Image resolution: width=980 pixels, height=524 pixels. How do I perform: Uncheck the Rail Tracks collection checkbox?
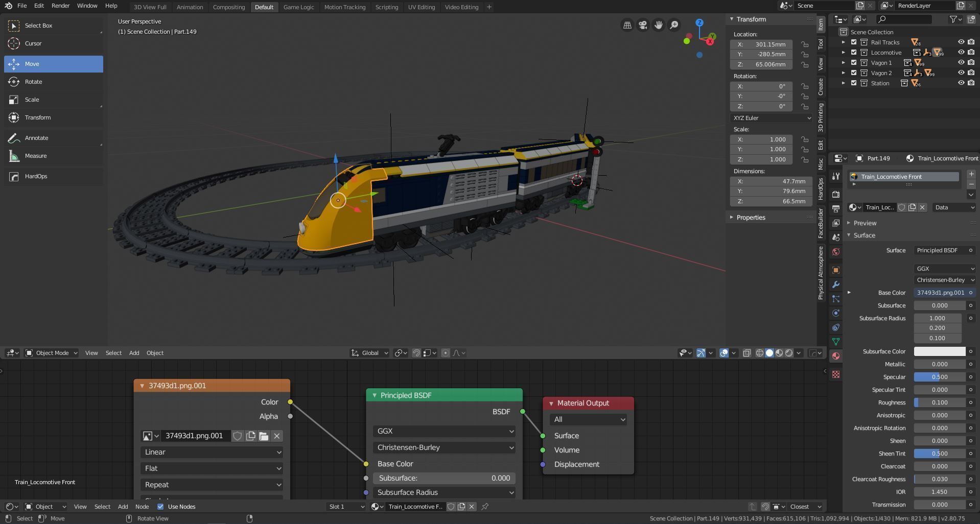tap(854, 42)
